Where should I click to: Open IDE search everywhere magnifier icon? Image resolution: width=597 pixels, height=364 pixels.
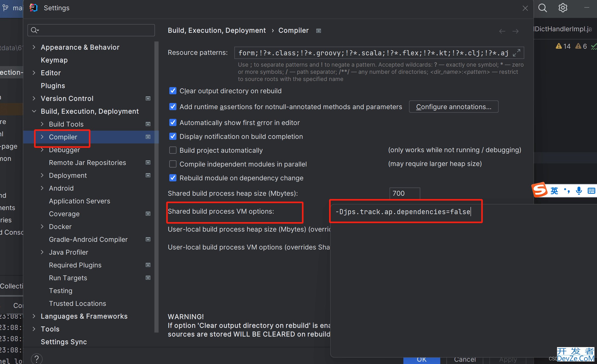(542, 8)
